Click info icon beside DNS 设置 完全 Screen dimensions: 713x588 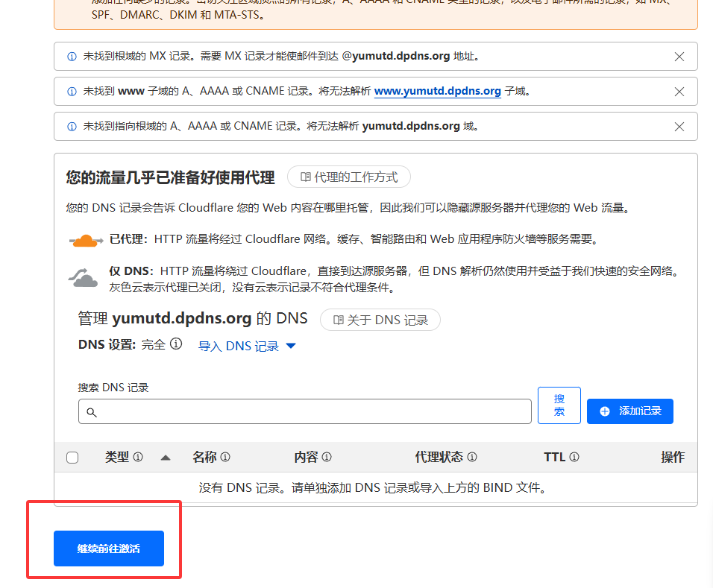click(176, 344)
